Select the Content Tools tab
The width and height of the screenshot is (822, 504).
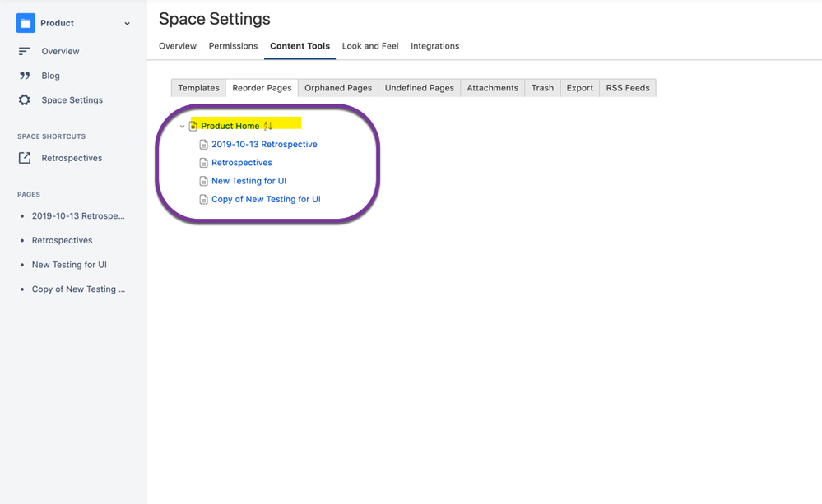[x=300, y=46]
